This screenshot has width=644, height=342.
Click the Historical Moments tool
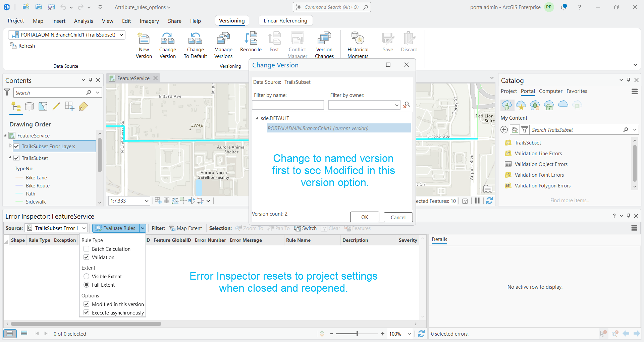[358, 45]
